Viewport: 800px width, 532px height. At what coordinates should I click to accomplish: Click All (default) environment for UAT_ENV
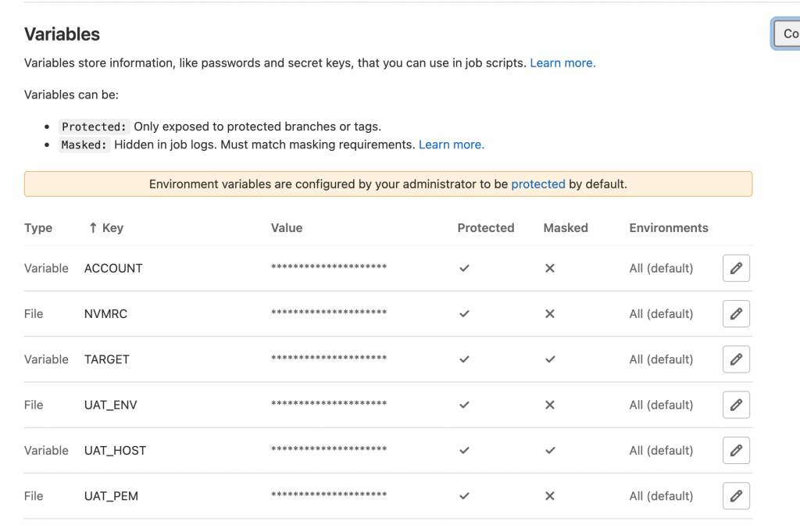(x=661, y=405)
